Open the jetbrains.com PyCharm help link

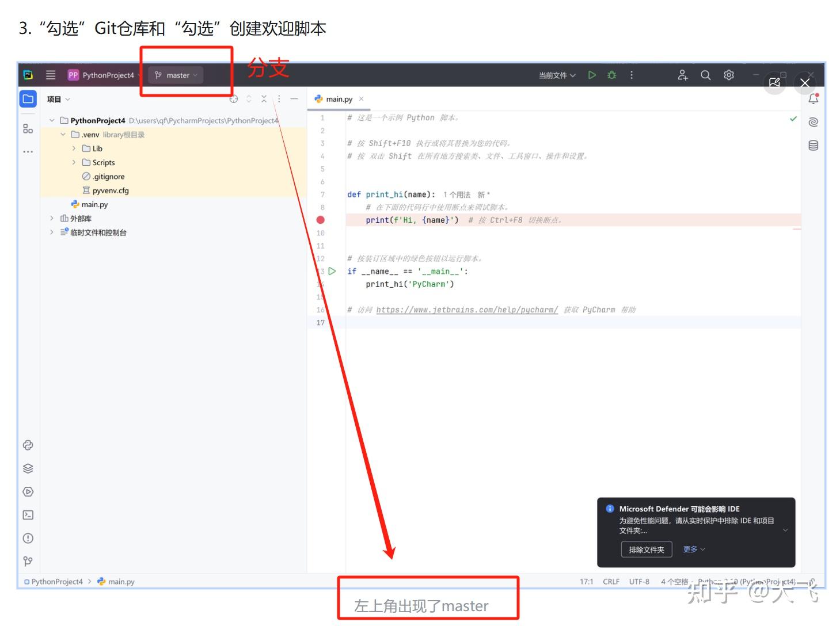tap(466, 310)
